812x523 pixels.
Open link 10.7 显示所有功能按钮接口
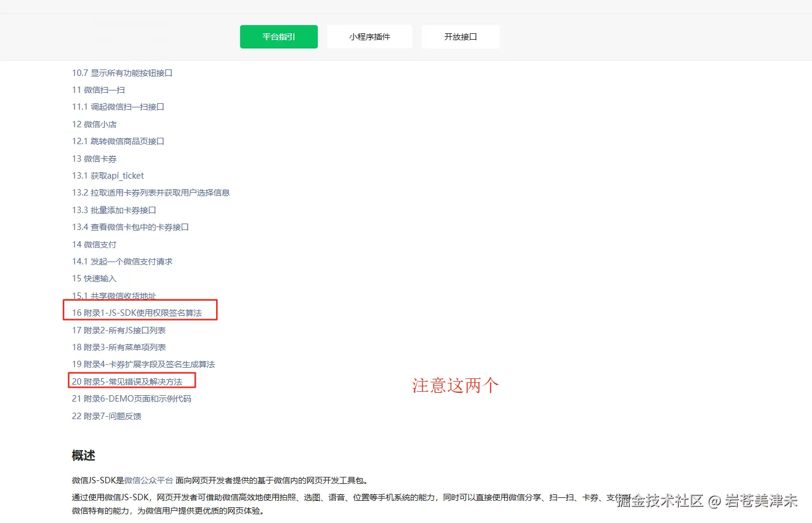122,73
